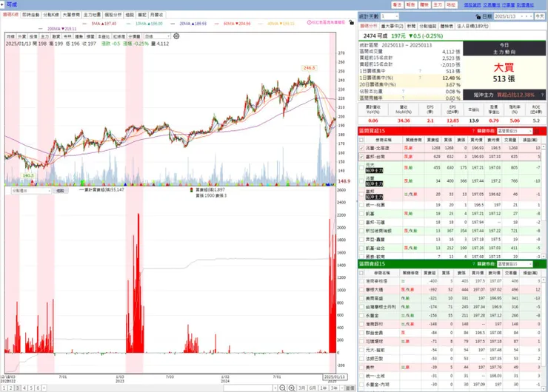The image size is (548, 392).
Task: Open the 統計天數 dropdown
Action: (x=390, y=16)
